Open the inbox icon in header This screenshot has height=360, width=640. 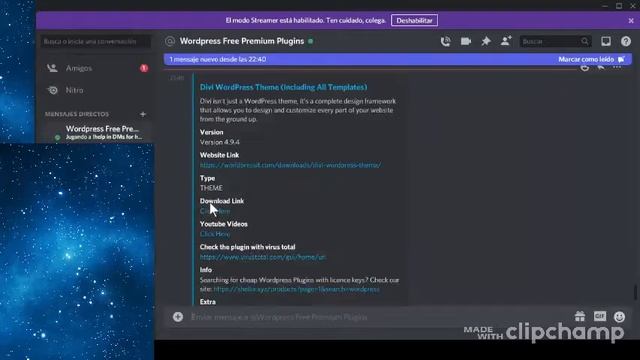606,41
